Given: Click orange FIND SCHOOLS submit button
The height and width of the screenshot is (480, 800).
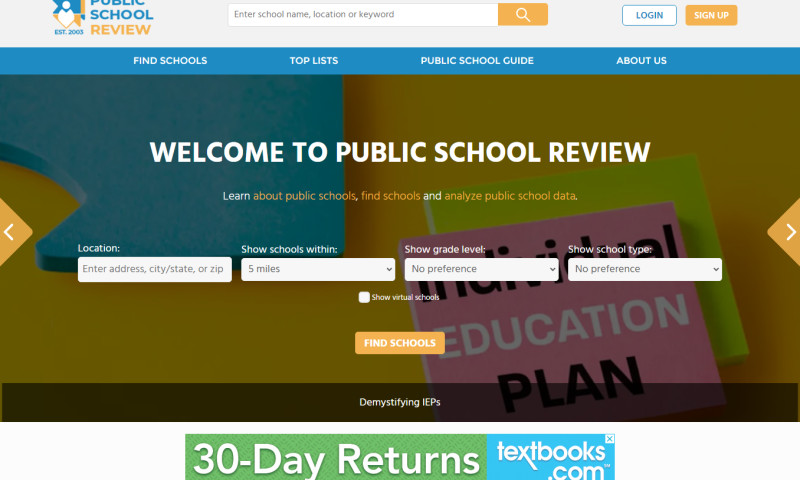Looking at the screenshot, I should click(399, 343).
